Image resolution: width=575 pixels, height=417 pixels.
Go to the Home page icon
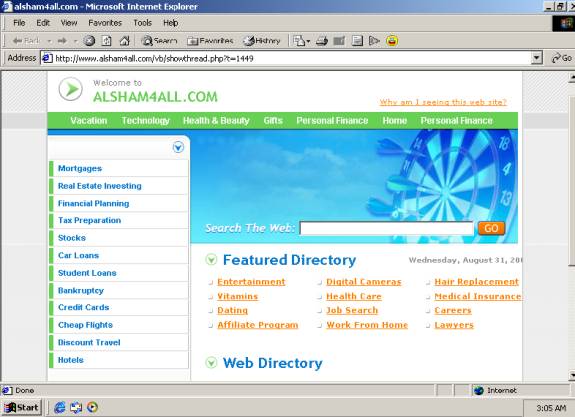point(124,41)
